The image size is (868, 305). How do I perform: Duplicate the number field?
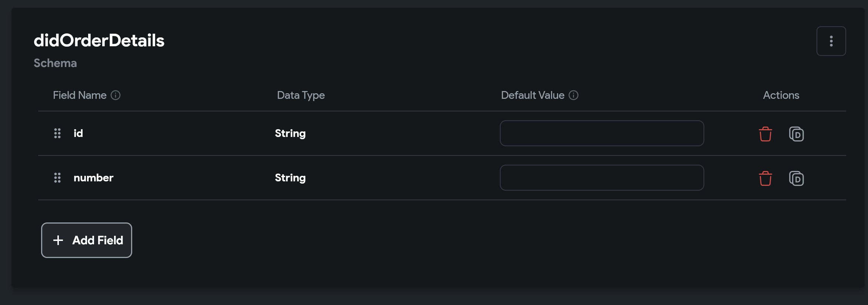pos(796,178)
